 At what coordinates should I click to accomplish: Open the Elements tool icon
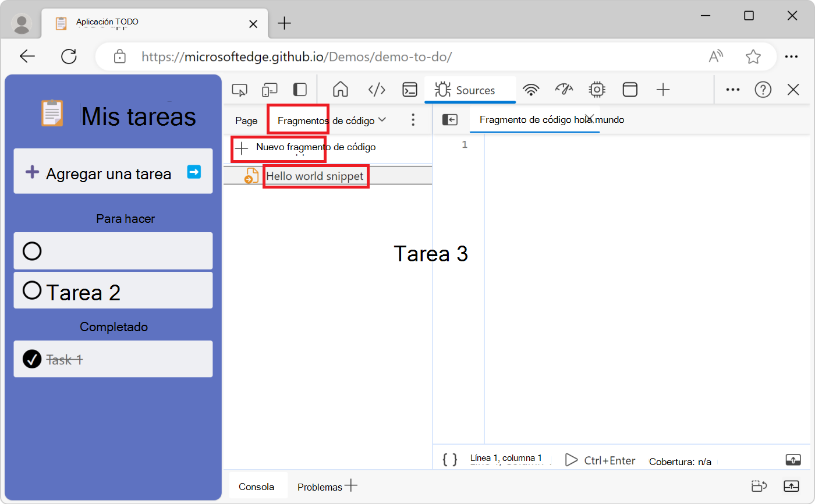(377, 90)
